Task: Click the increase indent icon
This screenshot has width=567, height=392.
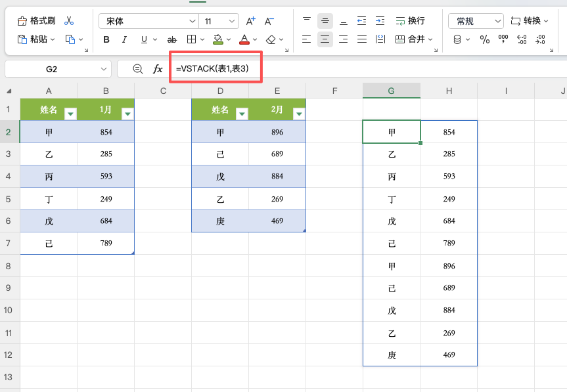Action: (380, 21)
